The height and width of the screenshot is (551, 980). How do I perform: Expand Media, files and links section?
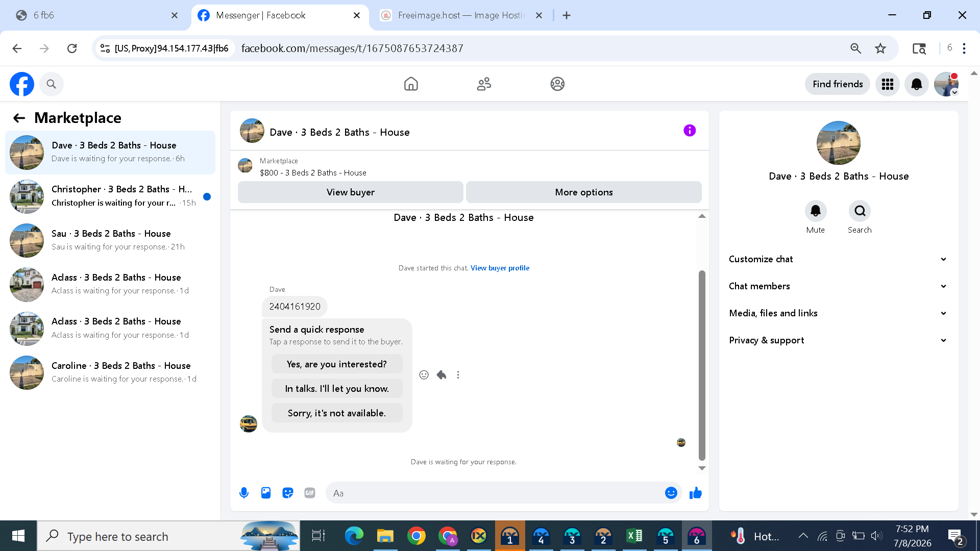[838, 313]
